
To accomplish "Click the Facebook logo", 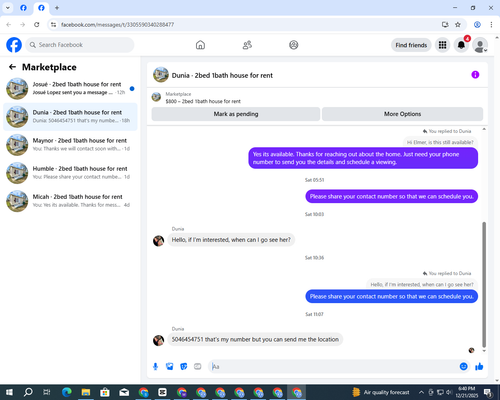I will point(14,45).
